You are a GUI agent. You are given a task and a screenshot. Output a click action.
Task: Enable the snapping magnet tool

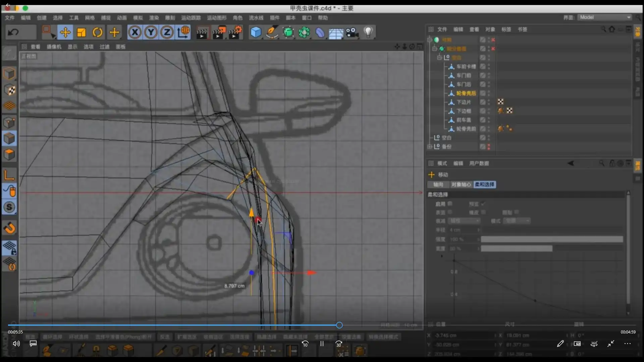pos(9,228)
